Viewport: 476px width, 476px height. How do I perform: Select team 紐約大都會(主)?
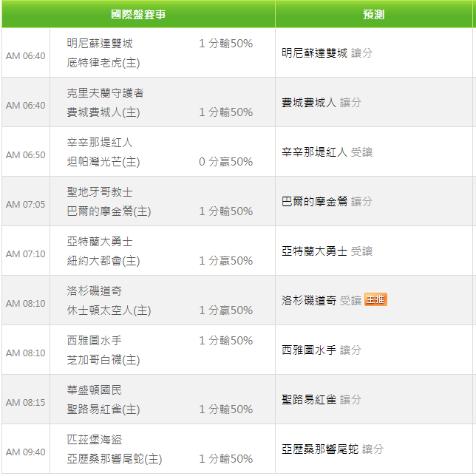click(x=103, y=261)
